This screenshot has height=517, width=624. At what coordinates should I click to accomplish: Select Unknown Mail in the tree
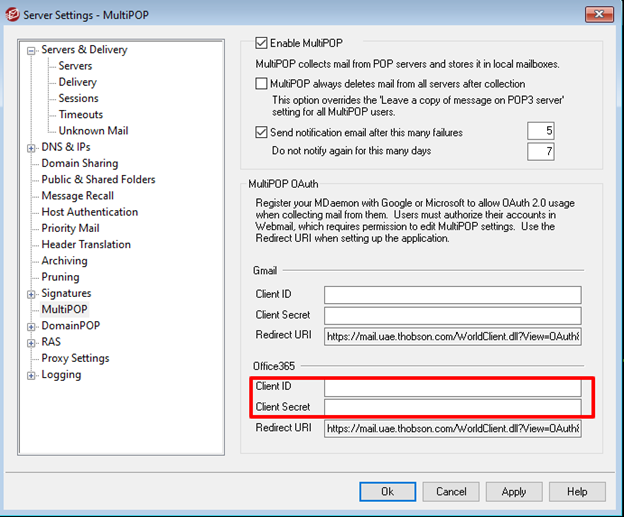(x=93, y=131)
